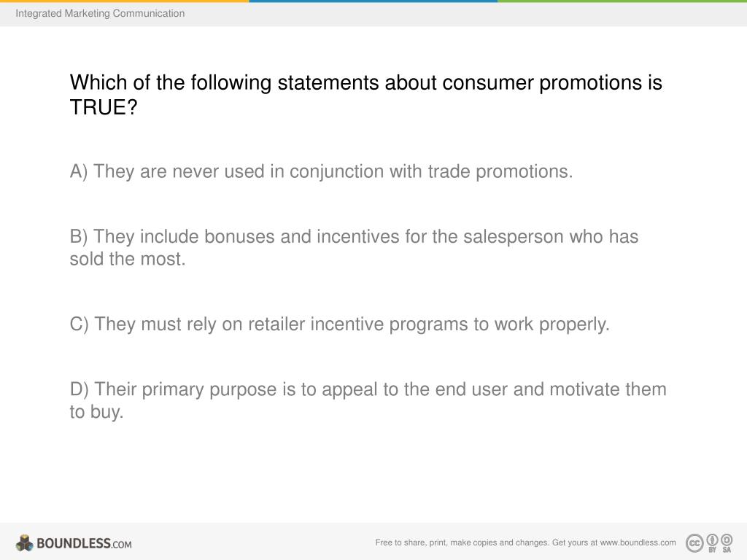Click 'sold the most.' continuation of answer B
This screenshot has height=560, width=747.
[x=128, y=259]
